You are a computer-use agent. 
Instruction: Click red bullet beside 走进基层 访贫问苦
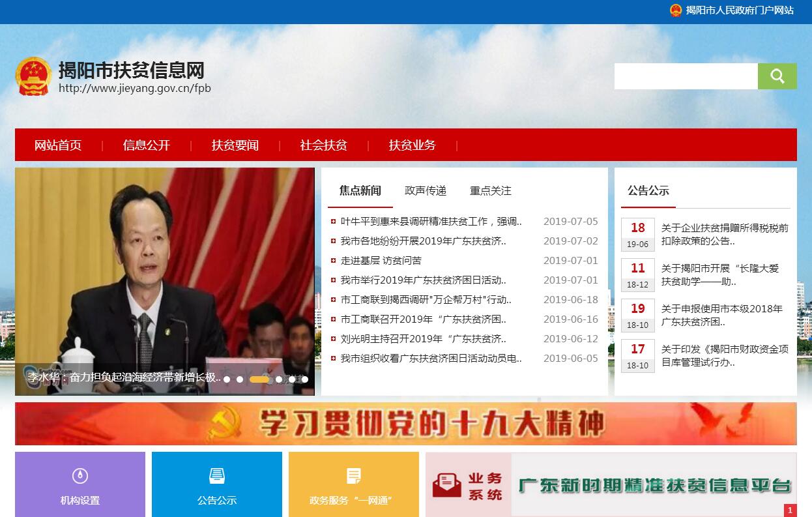pos(334,261)
